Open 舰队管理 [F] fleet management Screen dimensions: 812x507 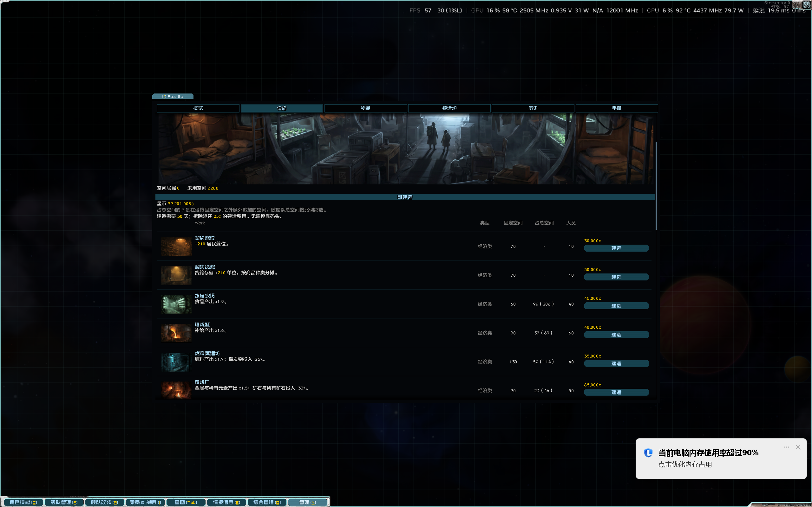click(64, 502)
